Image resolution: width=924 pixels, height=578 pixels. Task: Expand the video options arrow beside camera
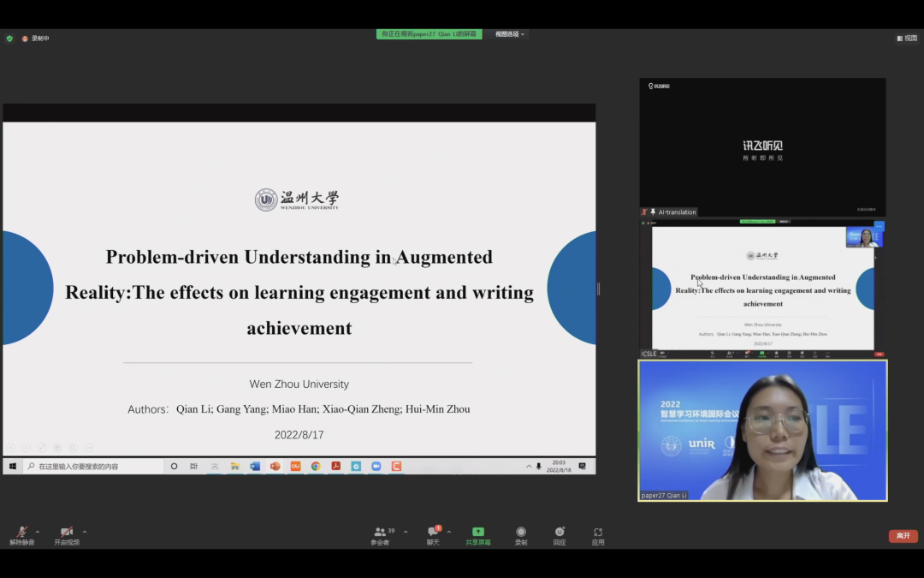pos(84,532)
